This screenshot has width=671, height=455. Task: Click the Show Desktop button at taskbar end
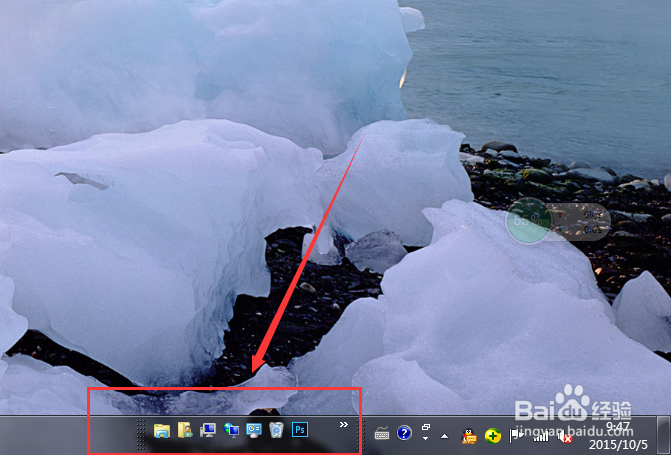(664, 435)
